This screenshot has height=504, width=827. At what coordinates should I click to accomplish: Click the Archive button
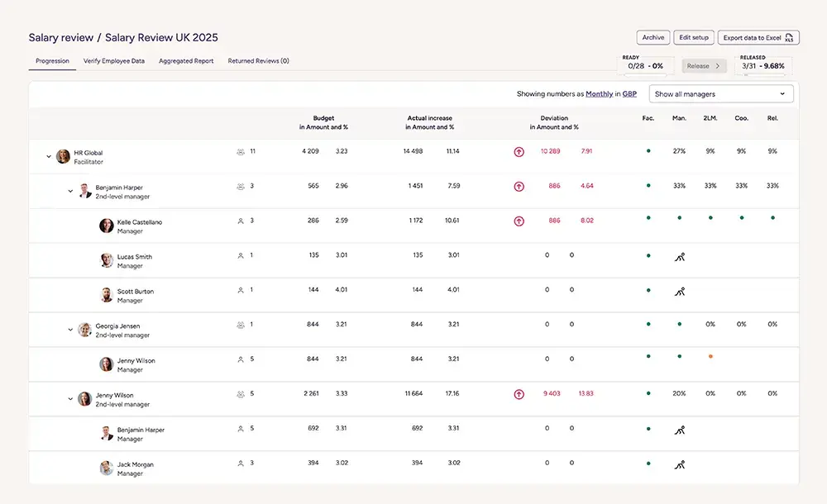(653, 38)
